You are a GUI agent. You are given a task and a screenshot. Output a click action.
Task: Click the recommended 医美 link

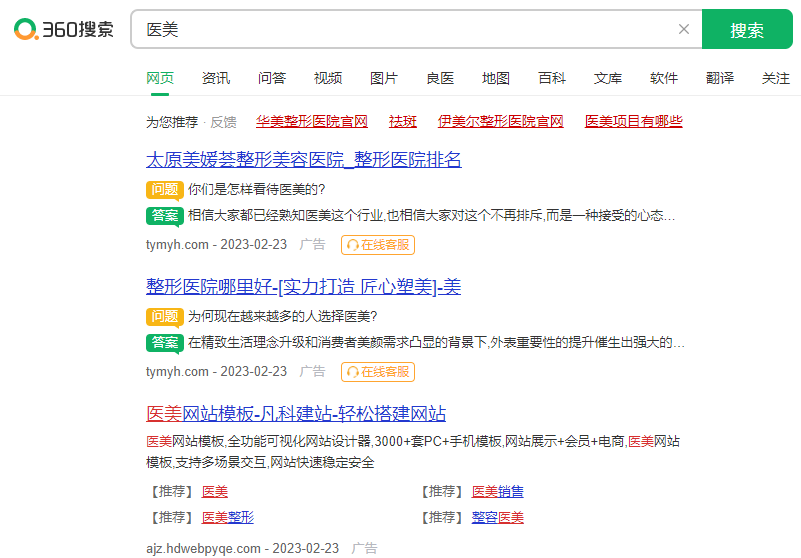[x=215, y=492]
